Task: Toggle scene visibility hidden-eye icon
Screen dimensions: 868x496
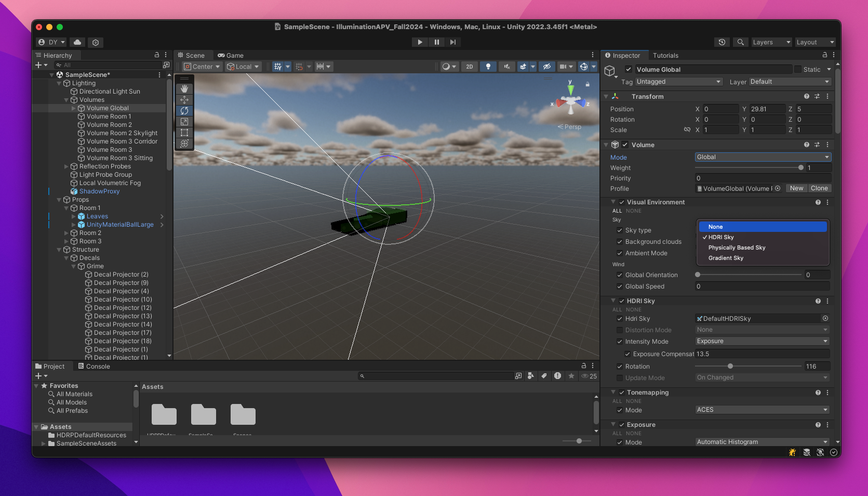Action: pyautogui.click(x=546, y=67)
